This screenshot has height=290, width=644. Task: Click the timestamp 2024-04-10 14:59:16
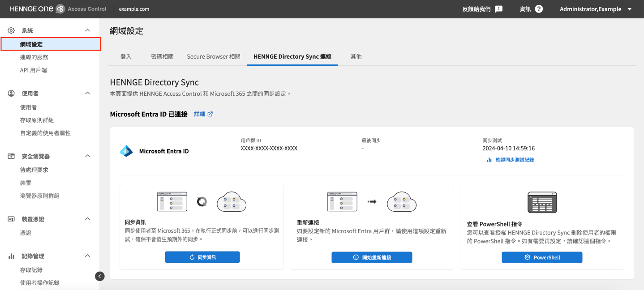pos(508,148)
